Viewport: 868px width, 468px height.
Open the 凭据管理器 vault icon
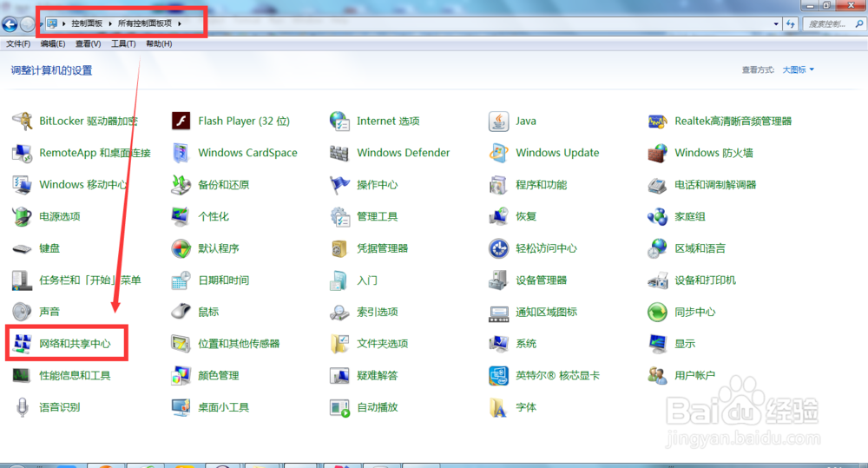coord(339,248)
